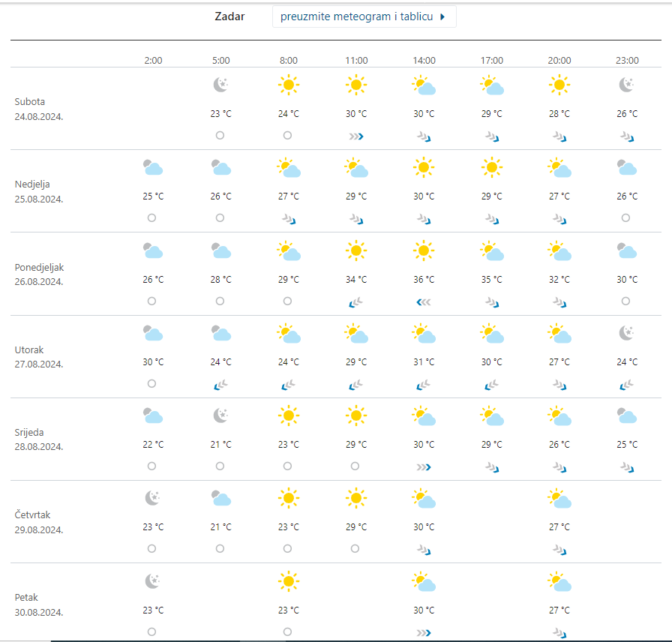The width and height of the screenshot is (672, 642).
Task: Click the calm wind circle for Nedjelja at 2:00
Action: point(152,218)
